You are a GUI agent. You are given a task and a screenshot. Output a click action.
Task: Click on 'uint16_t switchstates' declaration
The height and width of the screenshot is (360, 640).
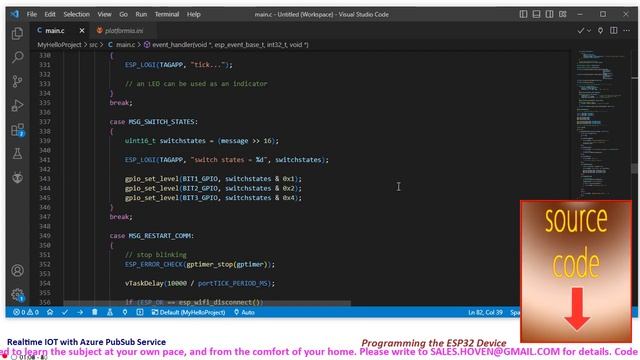pos(202,141)
